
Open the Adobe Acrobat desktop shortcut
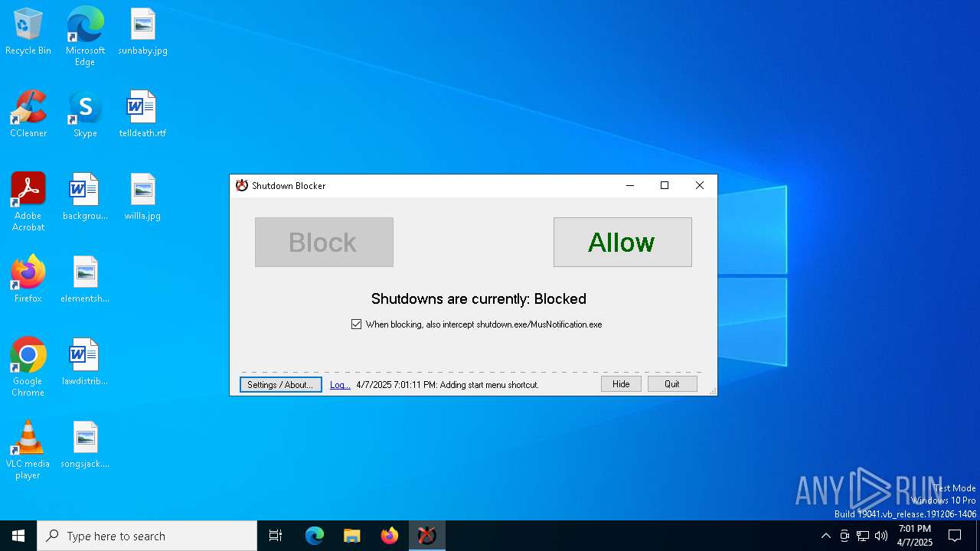(28, 202)
